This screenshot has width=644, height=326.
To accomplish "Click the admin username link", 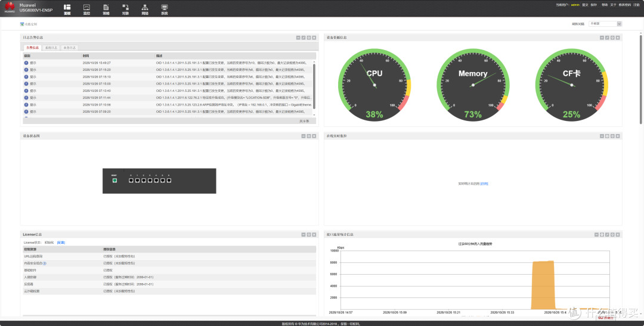I will coord(575,5).
